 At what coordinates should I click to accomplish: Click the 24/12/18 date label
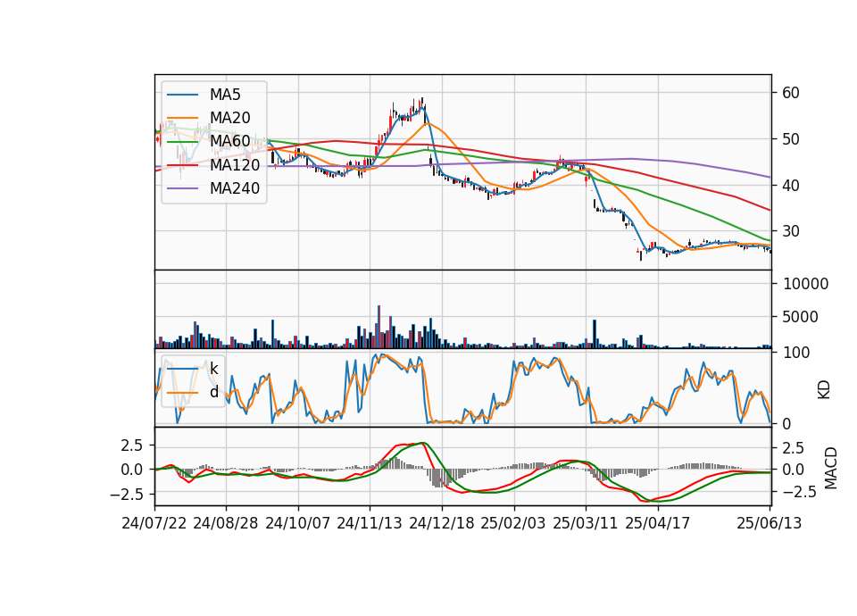[x=442, y=523]
